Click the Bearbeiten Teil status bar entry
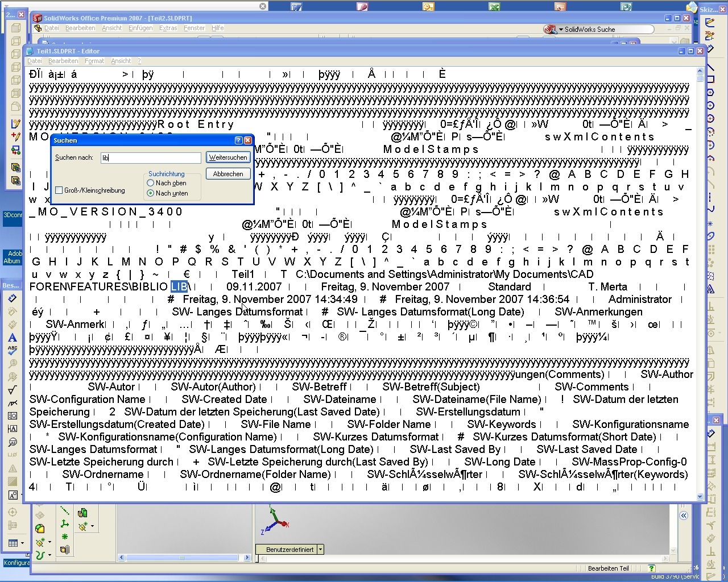 [x=608, y=568]
